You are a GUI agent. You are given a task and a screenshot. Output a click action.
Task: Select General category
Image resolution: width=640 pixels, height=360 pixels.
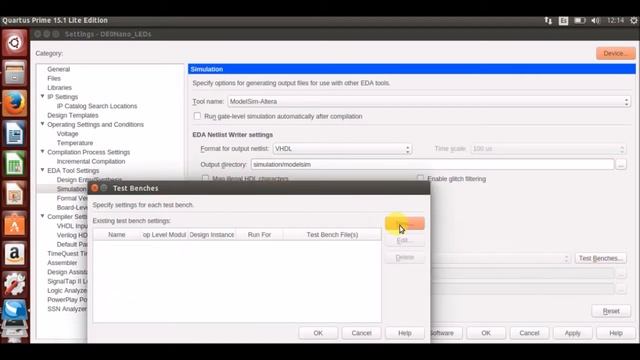[x=58, y=69]
